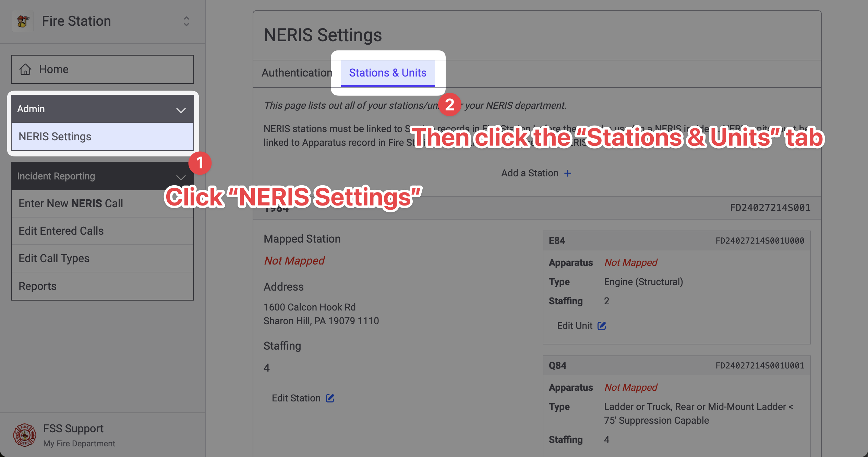Collapse the Admin section chevron
Viewport: 868px width, 457px height.
pyautogui.click(x=181, y=110)
